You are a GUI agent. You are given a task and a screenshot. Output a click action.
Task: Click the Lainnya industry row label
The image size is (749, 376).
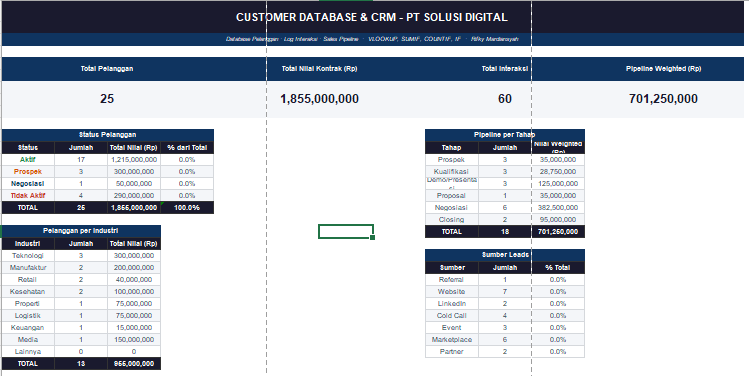point(28,352)
